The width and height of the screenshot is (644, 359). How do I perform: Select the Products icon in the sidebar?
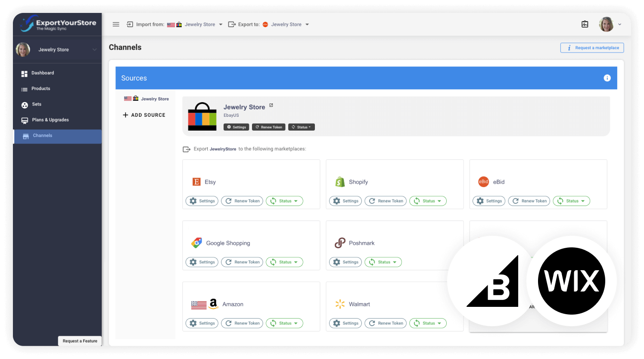click(25, 88)
